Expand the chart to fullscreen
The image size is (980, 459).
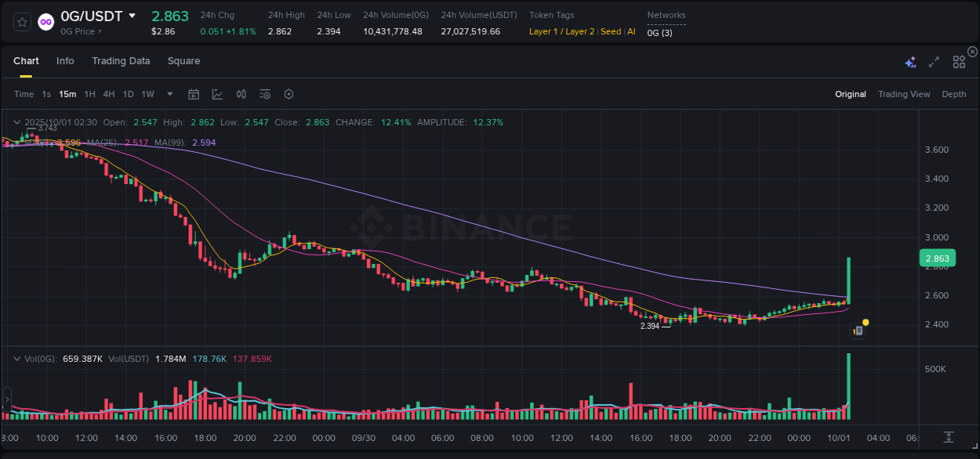(934, 60)
